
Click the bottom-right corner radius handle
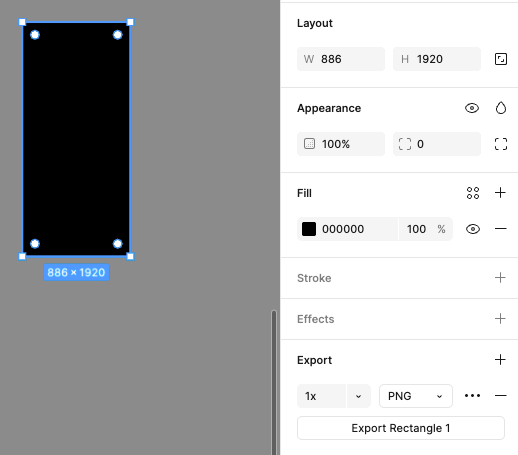point(118,244)
